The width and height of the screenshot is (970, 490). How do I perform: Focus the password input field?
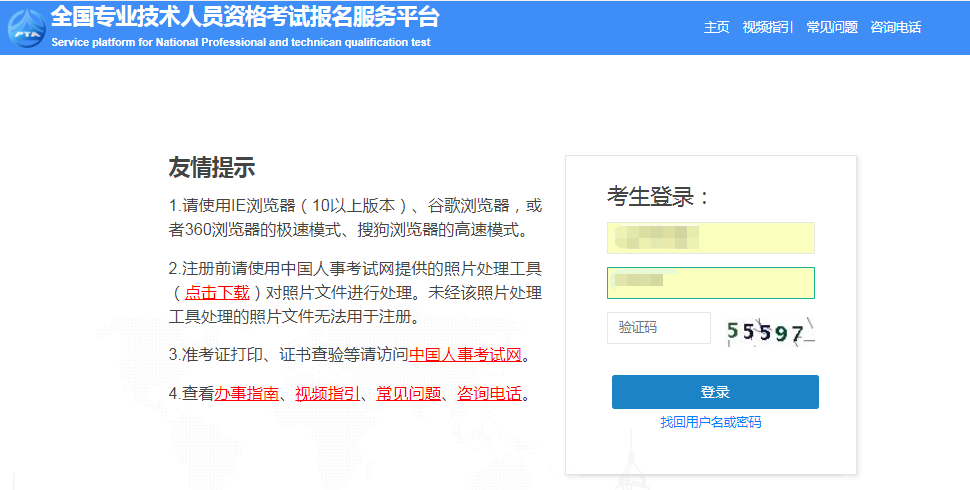(711, 283)
